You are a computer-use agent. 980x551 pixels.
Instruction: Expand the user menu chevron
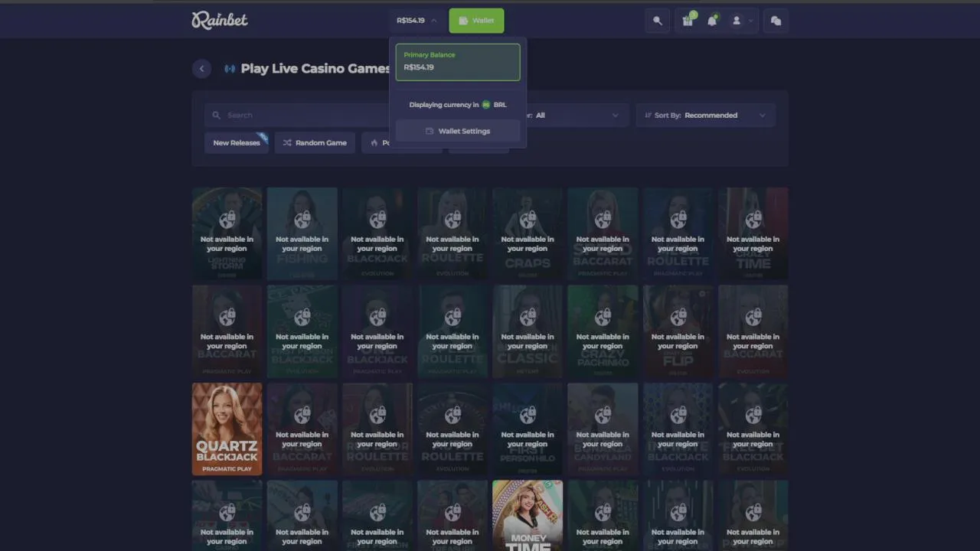tap(751, 21)
